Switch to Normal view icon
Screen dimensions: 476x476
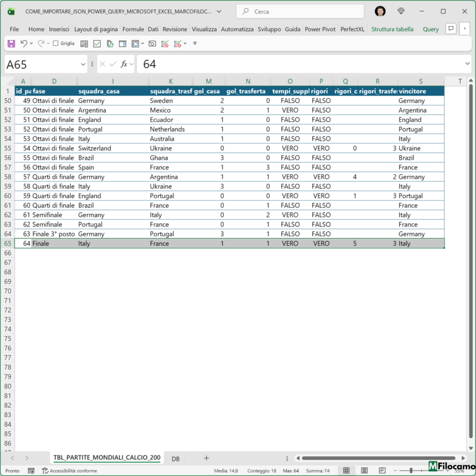[x=346, y=470]
